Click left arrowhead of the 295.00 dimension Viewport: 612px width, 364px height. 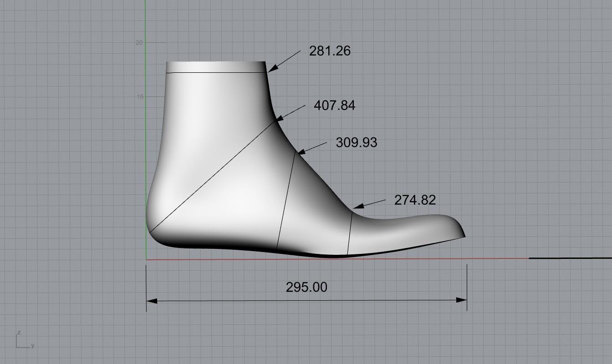[152, 300]
